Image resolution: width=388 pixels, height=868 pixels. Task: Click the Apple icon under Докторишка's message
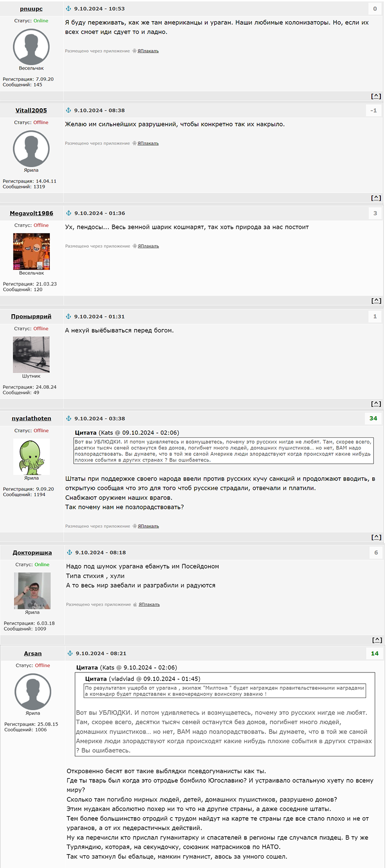coord(135,605)
